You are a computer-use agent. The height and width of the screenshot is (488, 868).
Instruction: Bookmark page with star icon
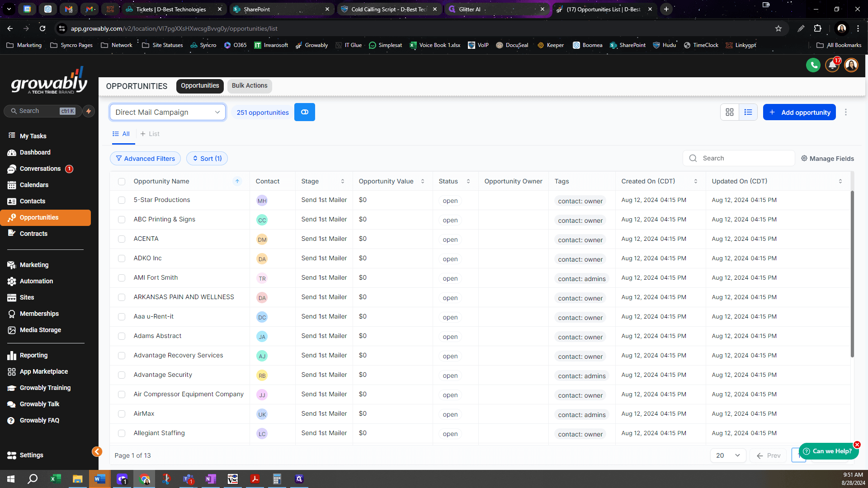click(778, 28)
